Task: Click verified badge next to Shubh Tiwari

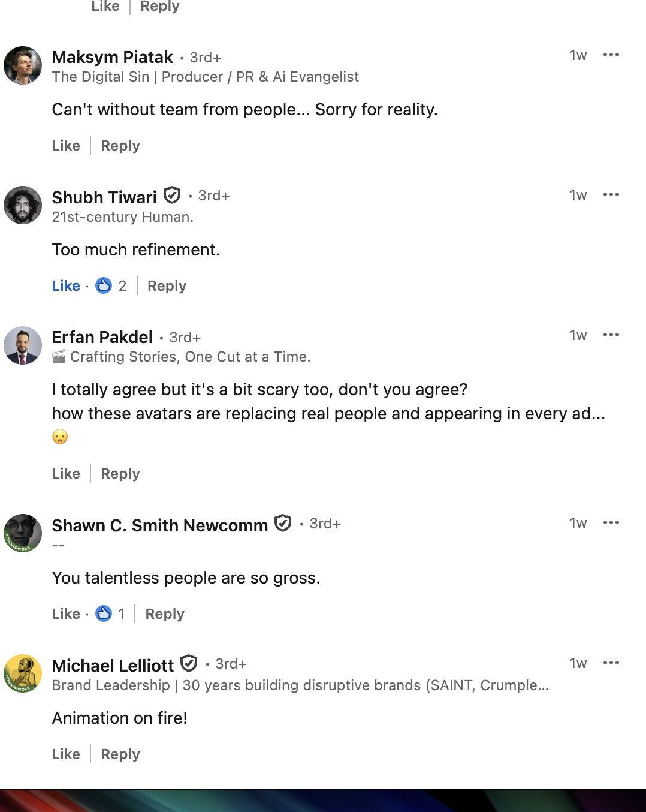Action: [172, 196]
